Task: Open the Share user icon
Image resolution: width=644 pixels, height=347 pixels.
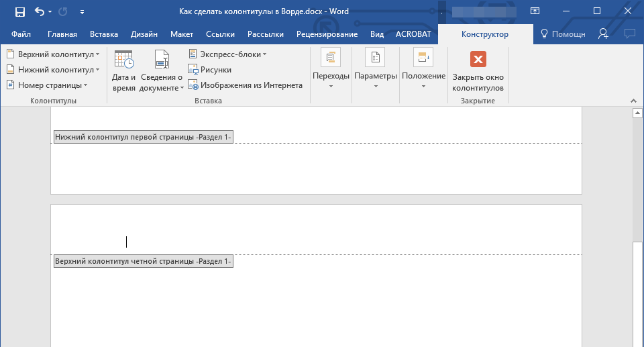Action: (x=603, y=34)
